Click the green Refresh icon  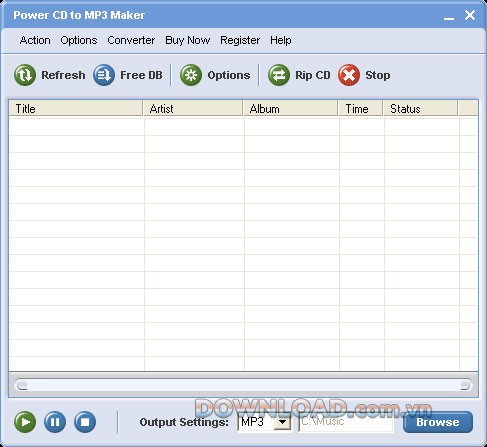(25, 75)
